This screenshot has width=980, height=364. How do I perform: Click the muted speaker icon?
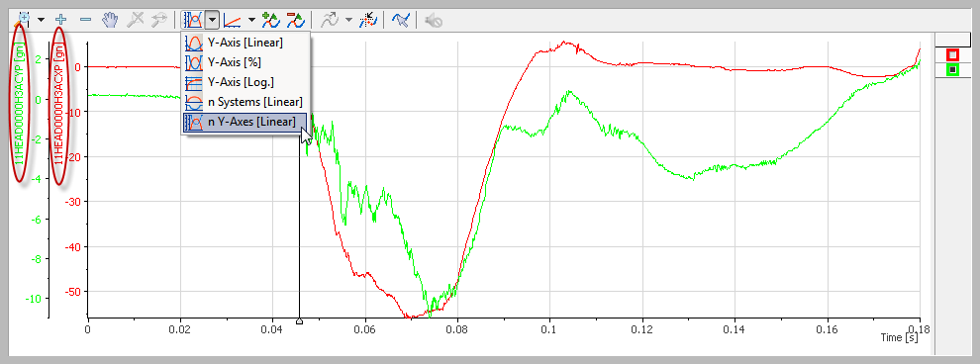click(x=434, y=21)
